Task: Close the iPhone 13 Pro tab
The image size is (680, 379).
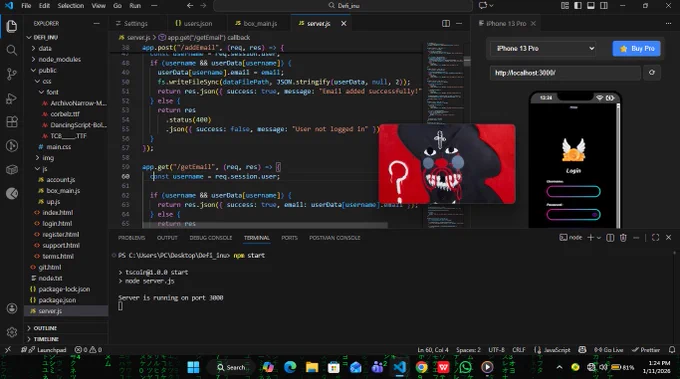Action: [533, 23]
